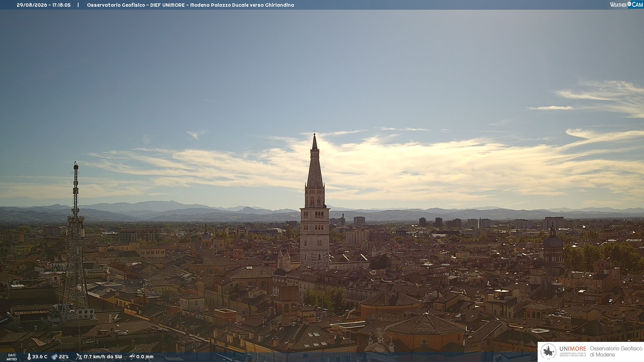Open the UNIMORE wordmark link
644x362 pixels.
coord(573,349)
